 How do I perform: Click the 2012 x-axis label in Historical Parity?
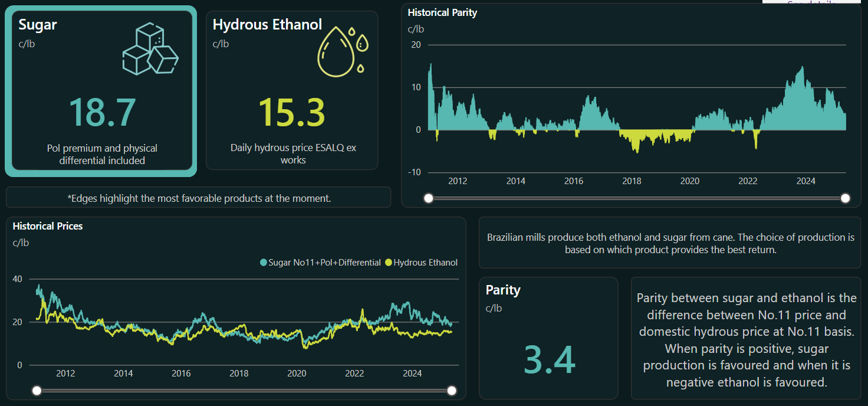click(458, 181)
